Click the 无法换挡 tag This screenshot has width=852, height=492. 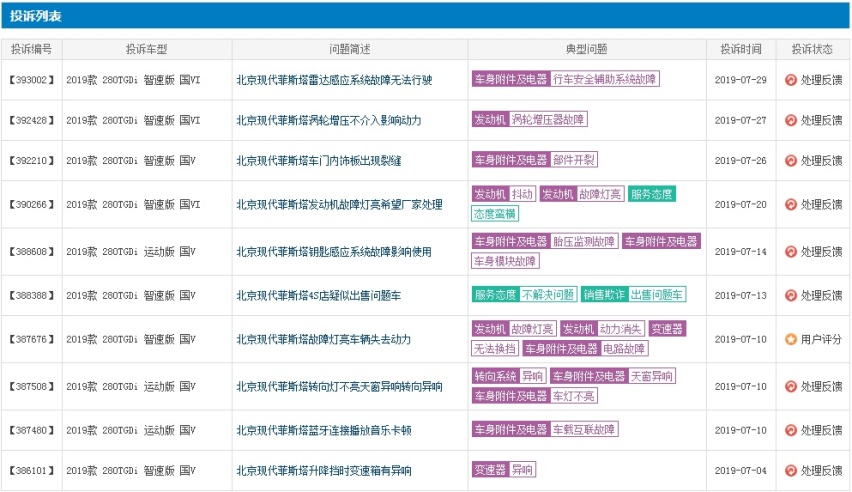click(x=494, y=348)
